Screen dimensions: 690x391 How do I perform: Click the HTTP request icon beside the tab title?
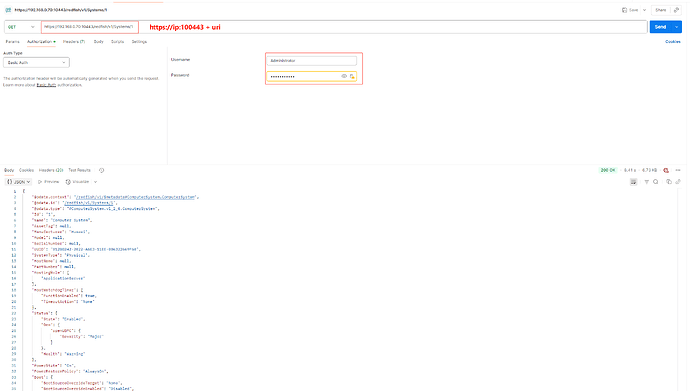pyautogui.click(x=8, y=10)
